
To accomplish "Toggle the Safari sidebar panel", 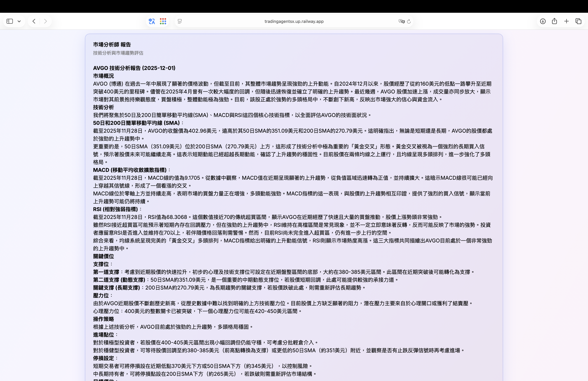I will coord(10,21).
